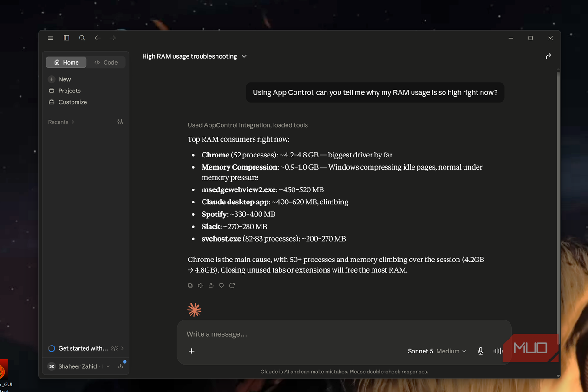Open Projects in the sidebar
The height and width of the screenshot is (392, 588).
[65, 91]
